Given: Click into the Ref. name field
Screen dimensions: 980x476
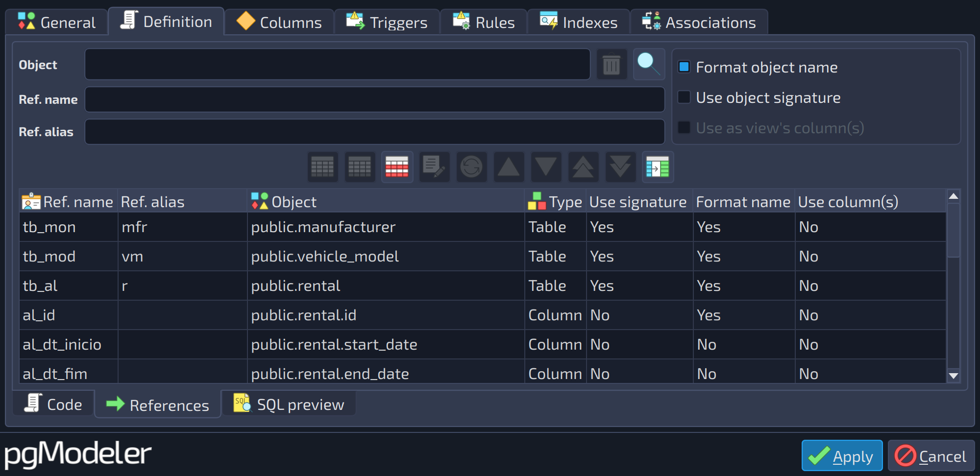Looking at the screenshot, I should (374, 99).
